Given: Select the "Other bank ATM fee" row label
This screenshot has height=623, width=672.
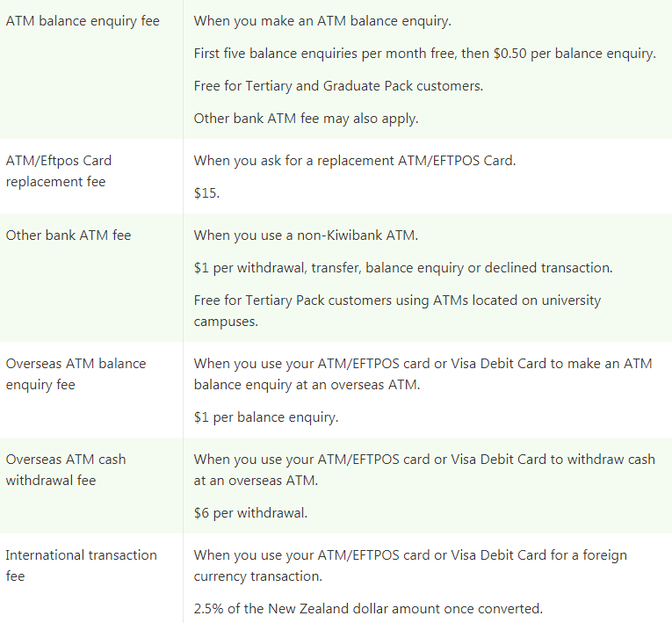Looking at the screenshot, I should coord(69,235).
